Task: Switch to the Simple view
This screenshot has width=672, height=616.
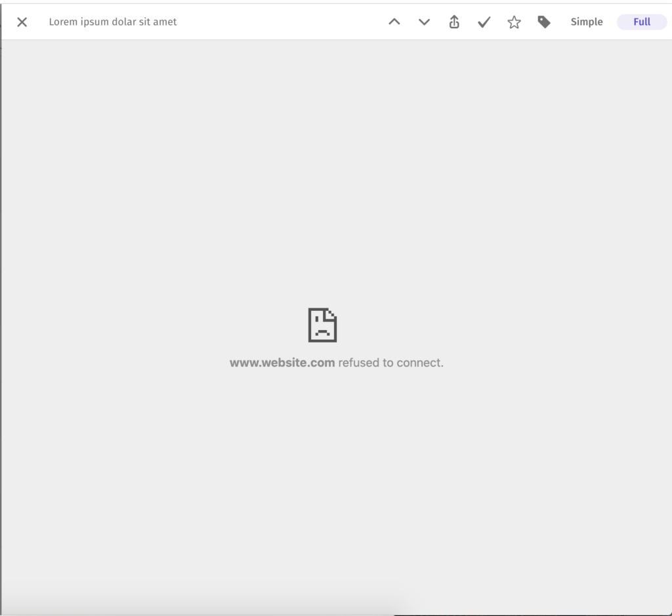Action: coord(586,22)
